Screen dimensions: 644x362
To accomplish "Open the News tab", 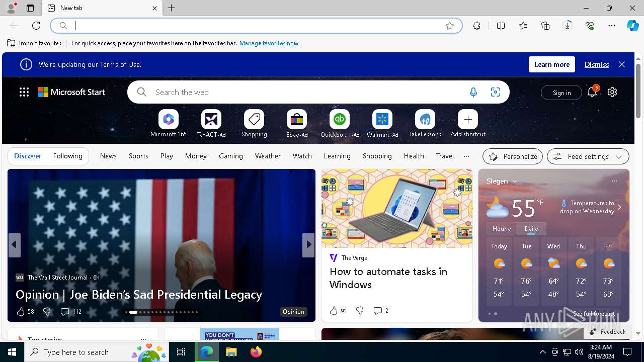I will (x=108, y=156).
